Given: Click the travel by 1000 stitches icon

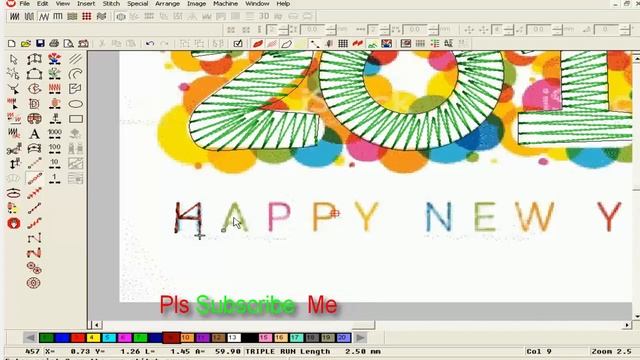Looking at the screenshot, I should click(x=55, y=133).
